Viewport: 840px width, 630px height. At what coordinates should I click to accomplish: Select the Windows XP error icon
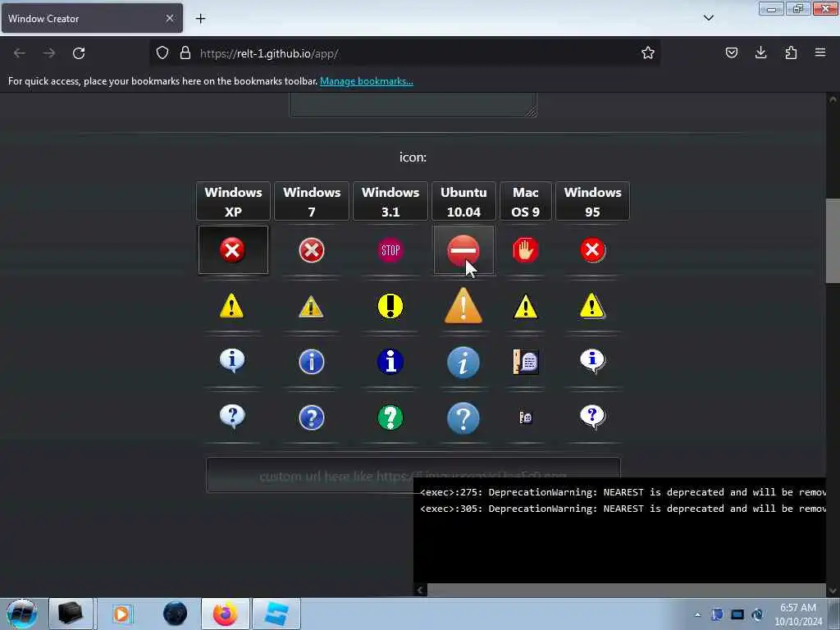(232, 250)
